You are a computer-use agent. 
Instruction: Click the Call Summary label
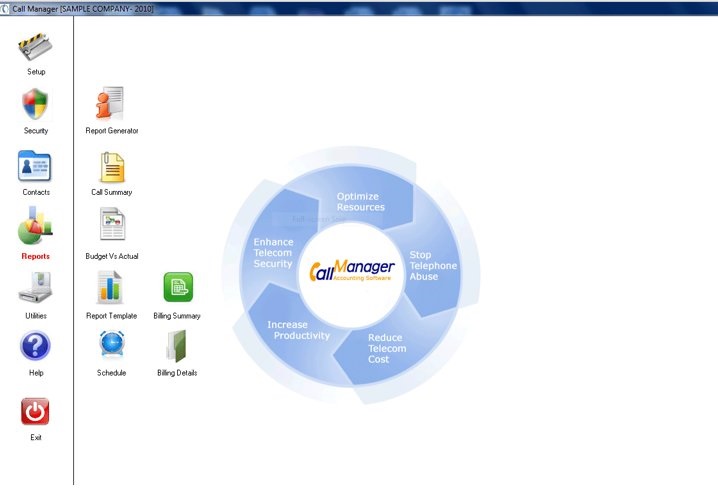112,192
